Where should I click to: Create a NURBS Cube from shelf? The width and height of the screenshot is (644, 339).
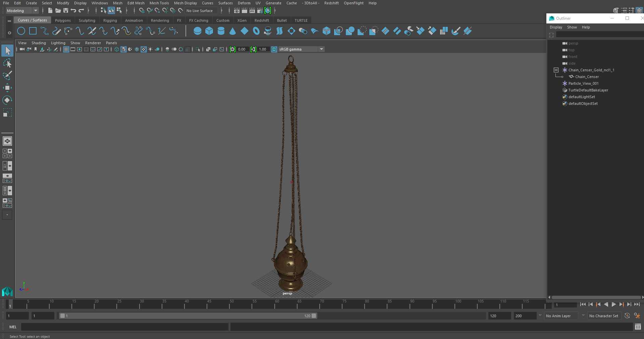[209, 31]
